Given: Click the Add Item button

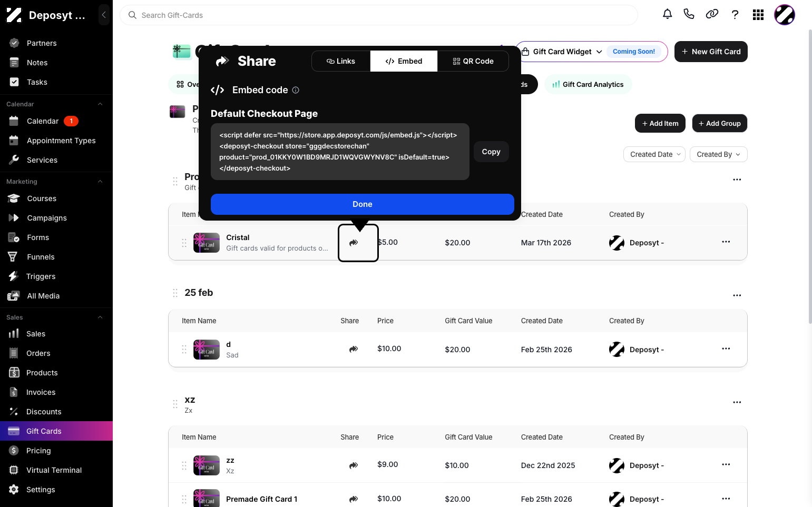Looking at the screenshot, I should (x=660, y=123).
